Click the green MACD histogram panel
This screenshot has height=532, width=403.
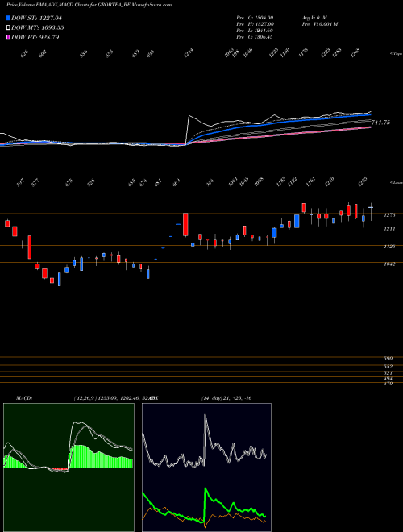tap(69, 468)
